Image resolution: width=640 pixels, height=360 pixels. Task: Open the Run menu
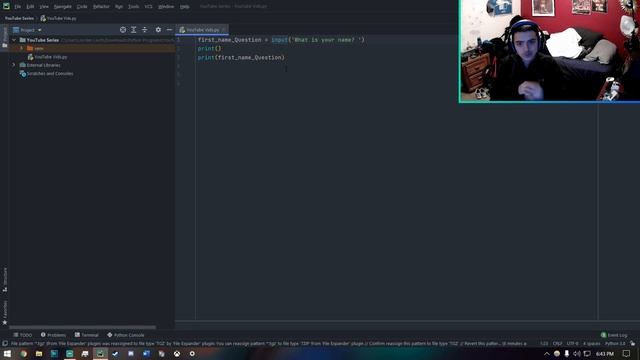point(119,7)
